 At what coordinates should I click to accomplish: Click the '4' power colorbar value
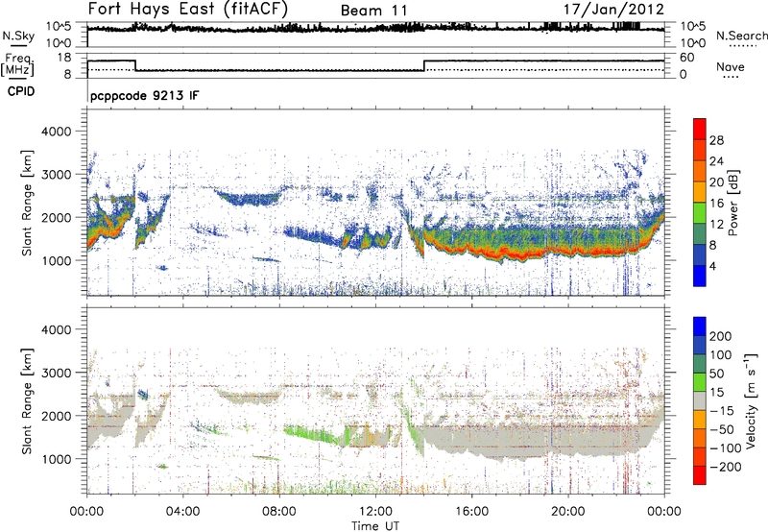[713, 266]
